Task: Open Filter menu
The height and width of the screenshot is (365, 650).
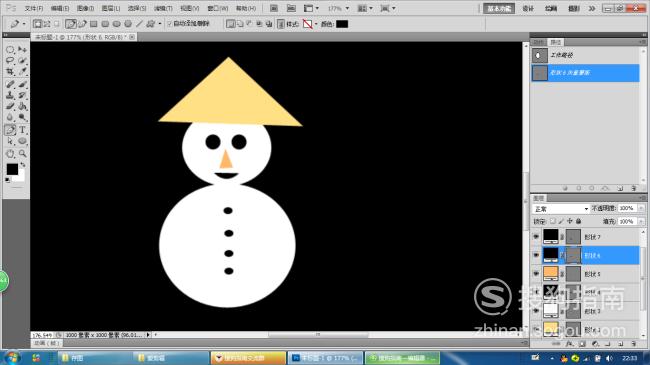Action: click(x=163, y=8)
